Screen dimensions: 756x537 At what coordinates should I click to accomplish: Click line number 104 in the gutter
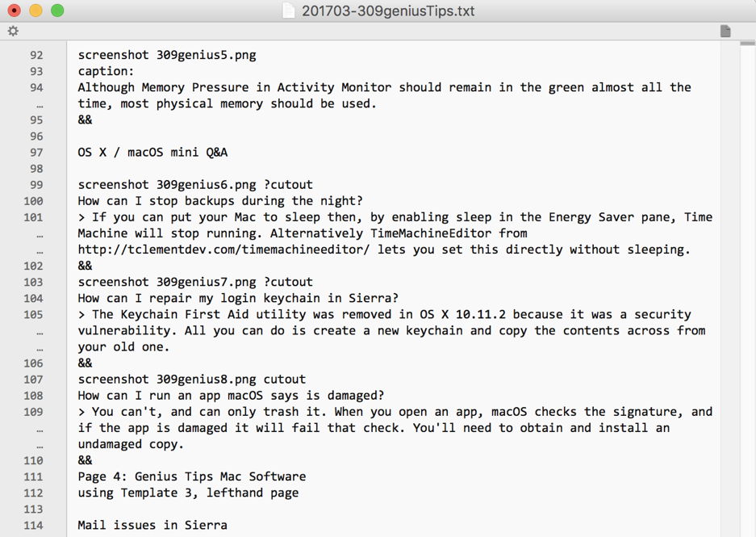click(x=33, y=298)
